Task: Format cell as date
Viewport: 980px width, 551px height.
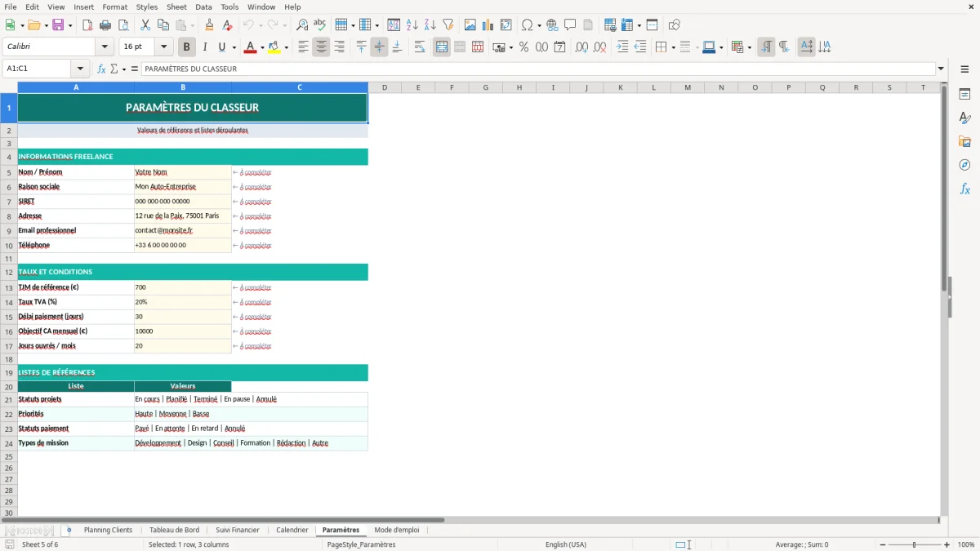Action: [x=559, y=47]
